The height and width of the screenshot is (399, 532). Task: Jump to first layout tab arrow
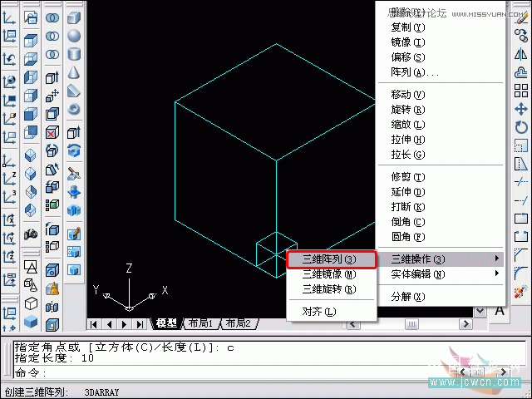tap(94, 324)
